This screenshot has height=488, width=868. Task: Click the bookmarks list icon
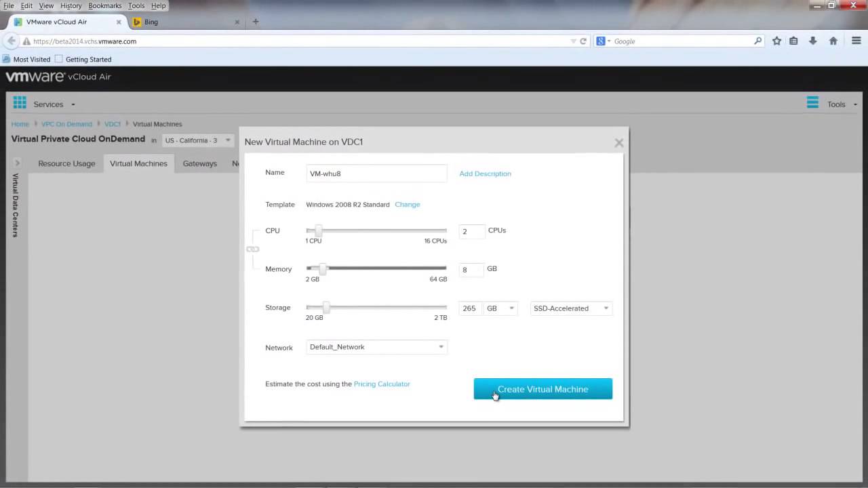tap(793, 41)
